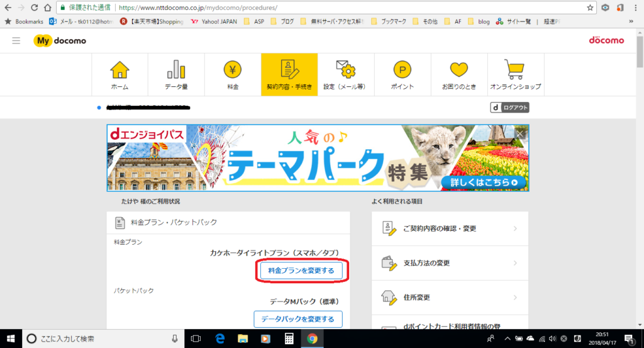Click the docomo brand logo at top right
The image size is (644, 348).
point(606,40)
